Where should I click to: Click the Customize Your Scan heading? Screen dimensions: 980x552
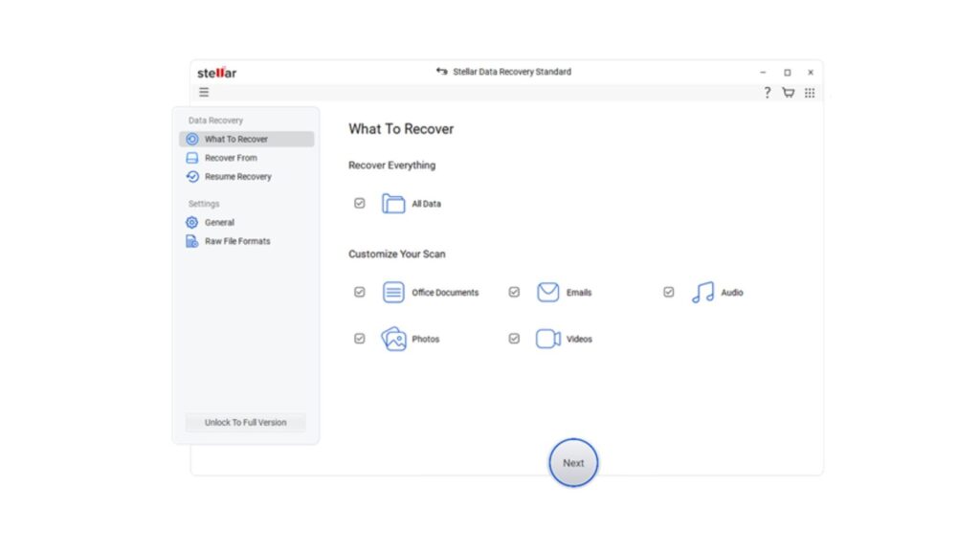pyautogui.click(x=397, y=254)
